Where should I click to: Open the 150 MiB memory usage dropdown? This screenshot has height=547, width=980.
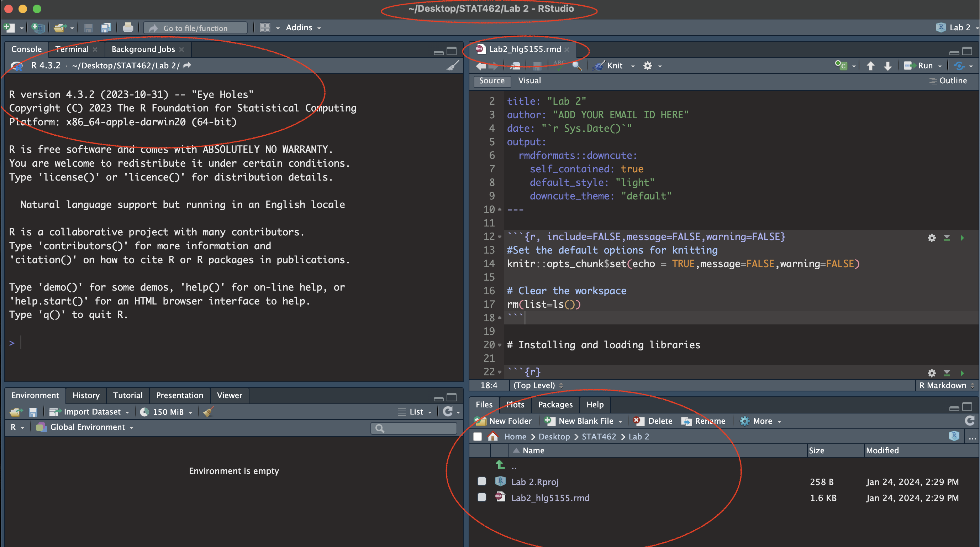pos(166,412)
